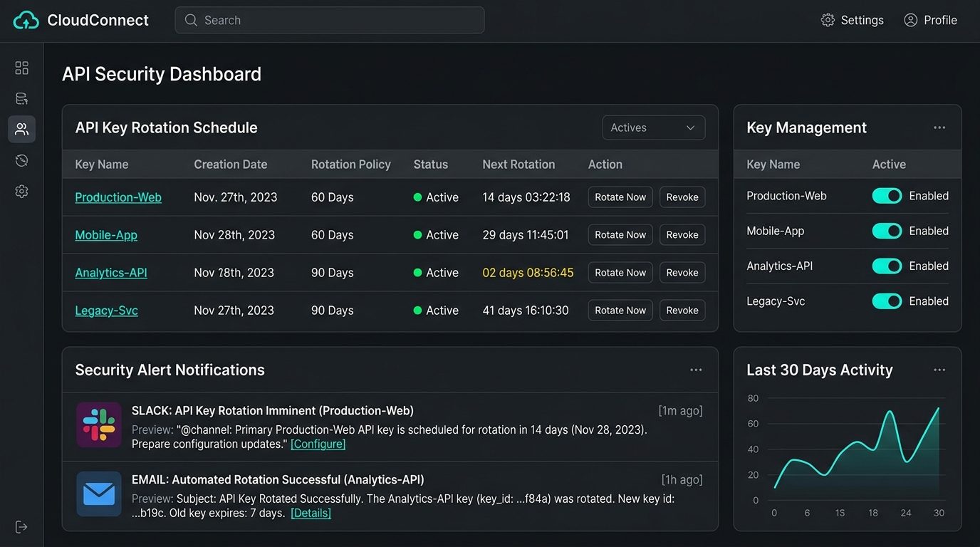Screen dimensions: 980x547
Task: Click Rotate Now for Production-Web
Action: pyautogui.click(x=620, y=197)
